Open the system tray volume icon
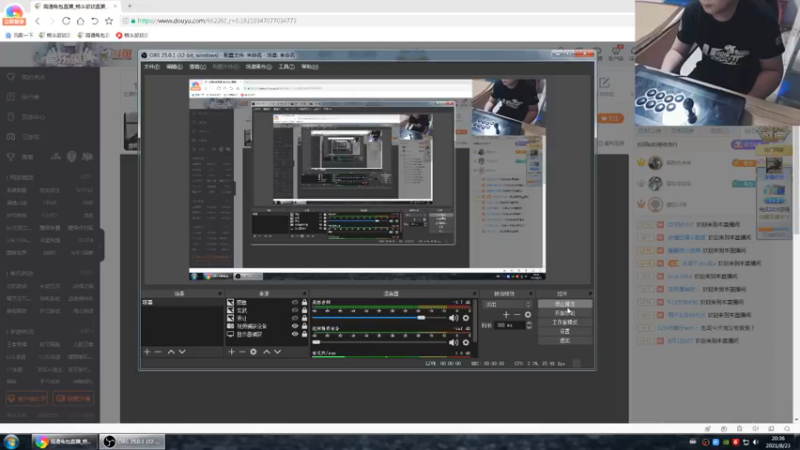The height and width of the screenshot is (450, 800). click(756, 442)
